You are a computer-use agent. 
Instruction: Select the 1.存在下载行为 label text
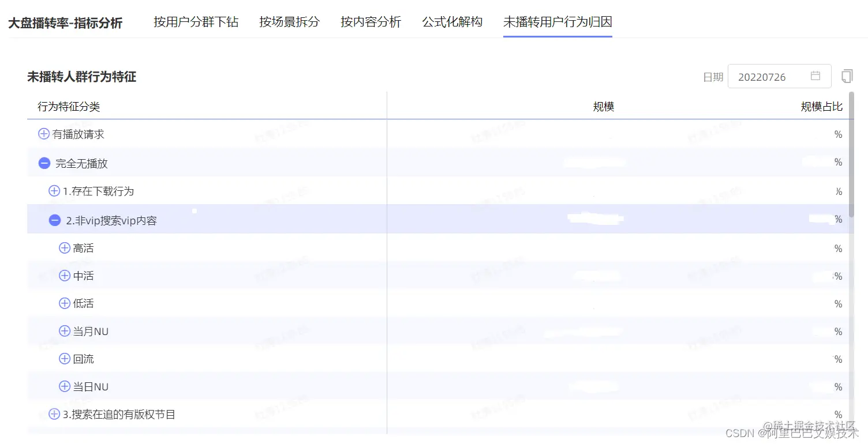98,191
